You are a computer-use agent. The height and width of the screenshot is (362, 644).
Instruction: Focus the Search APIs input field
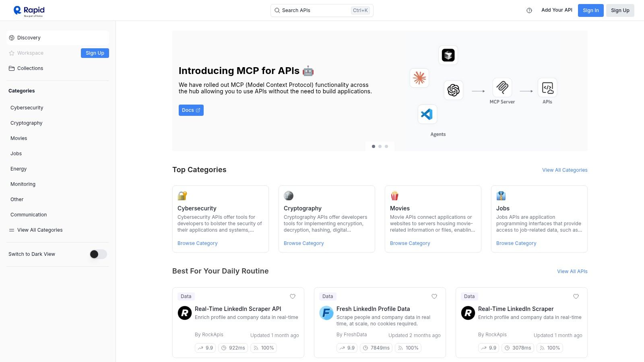322,10
